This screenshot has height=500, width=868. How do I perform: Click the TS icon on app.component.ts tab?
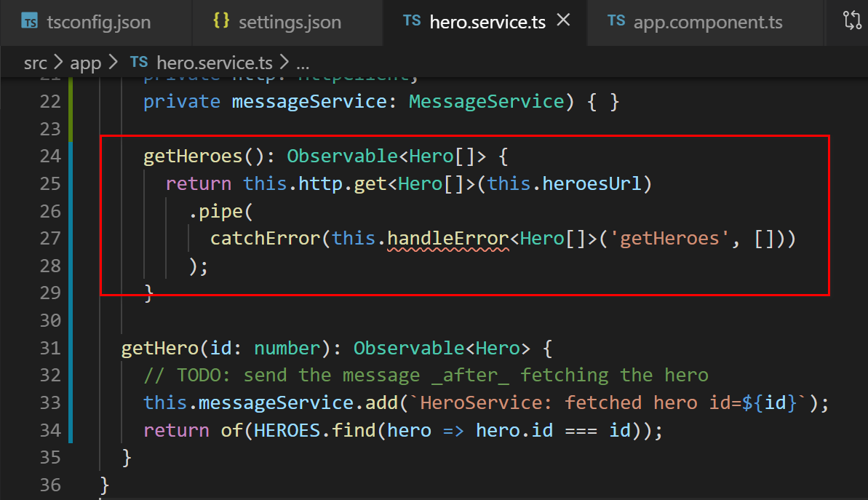pos(616,22)
